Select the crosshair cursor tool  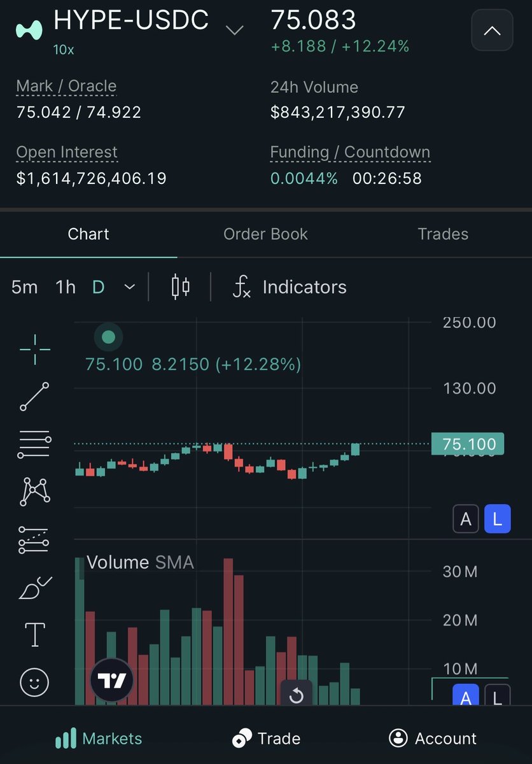pyautogui.click(x=34, y=350)
